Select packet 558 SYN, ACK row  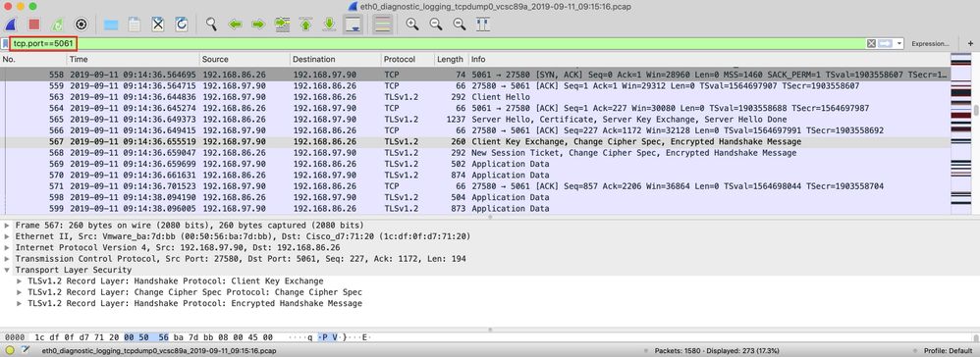pyautogui.click(x=474, y=75)
